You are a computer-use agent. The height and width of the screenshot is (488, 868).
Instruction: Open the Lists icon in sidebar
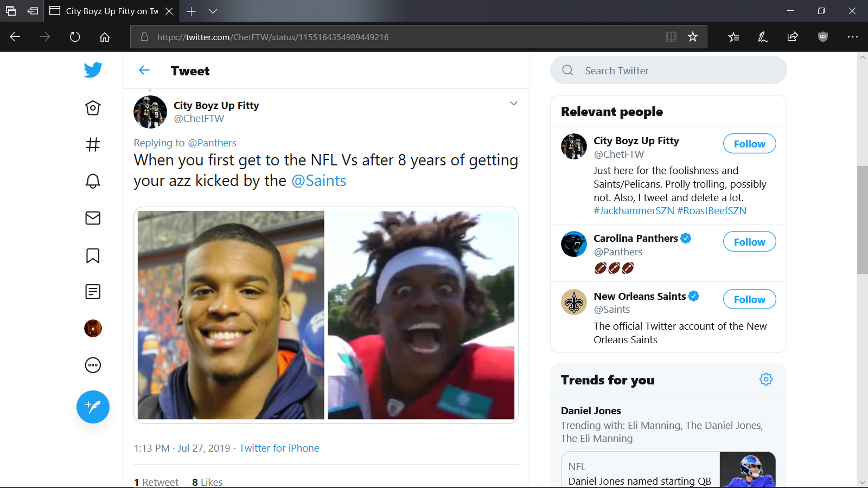pyautogui.click(x=93, y=292)
